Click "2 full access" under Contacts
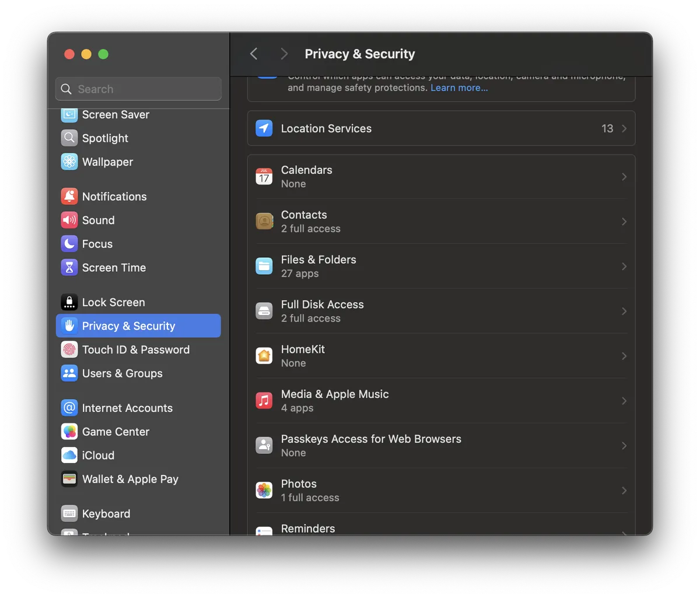Viewport: 700px width, 598px height. pos(311,229)
